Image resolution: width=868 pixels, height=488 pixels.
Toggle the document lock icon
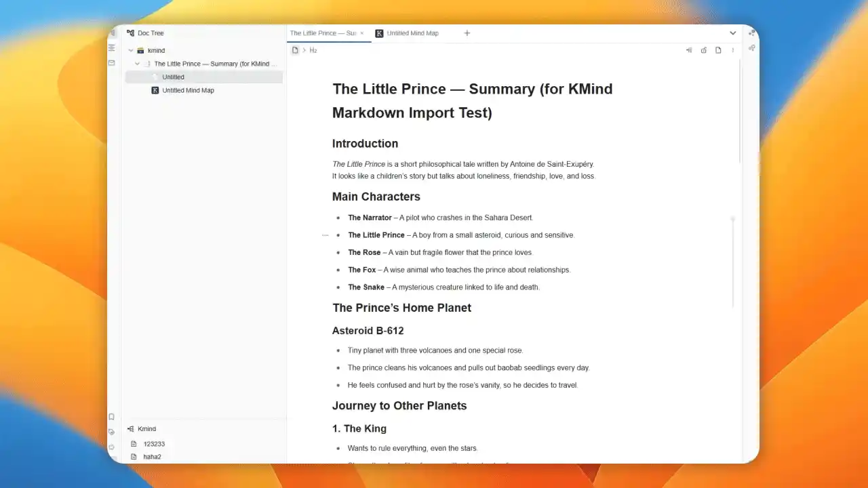pyautogui.click(x=704, y=50)
